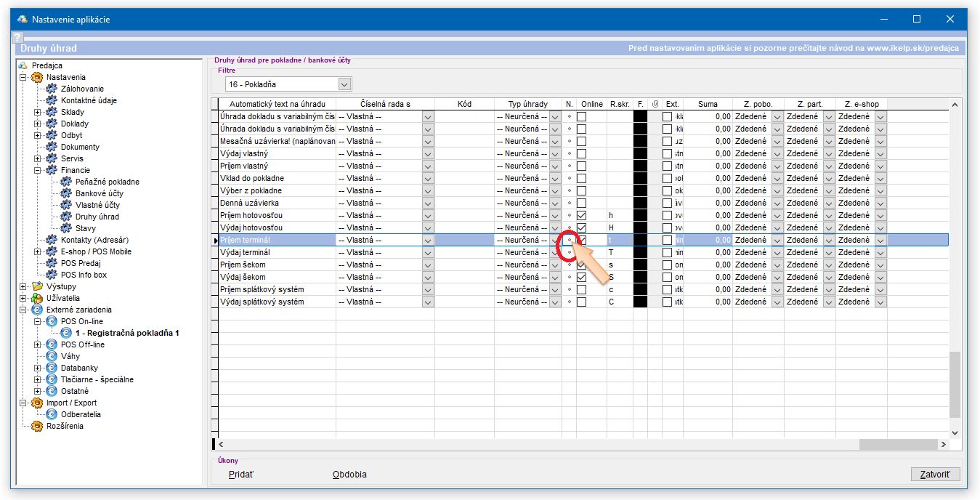Screen dimensions: 980x500
Task: Open Druhy úhrad in the settings tree
Action: point(97,217)
